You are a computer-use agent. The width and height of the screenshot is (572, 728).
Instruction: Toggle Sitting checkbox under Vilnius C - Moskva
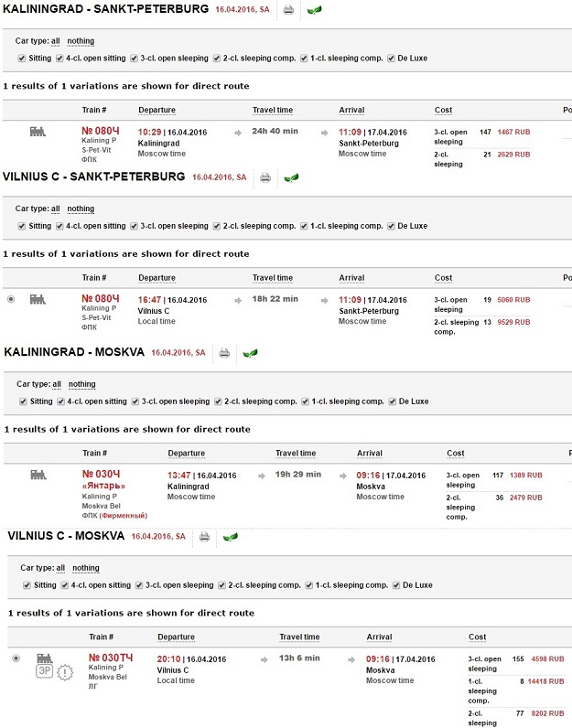click(x=27, y=585)
